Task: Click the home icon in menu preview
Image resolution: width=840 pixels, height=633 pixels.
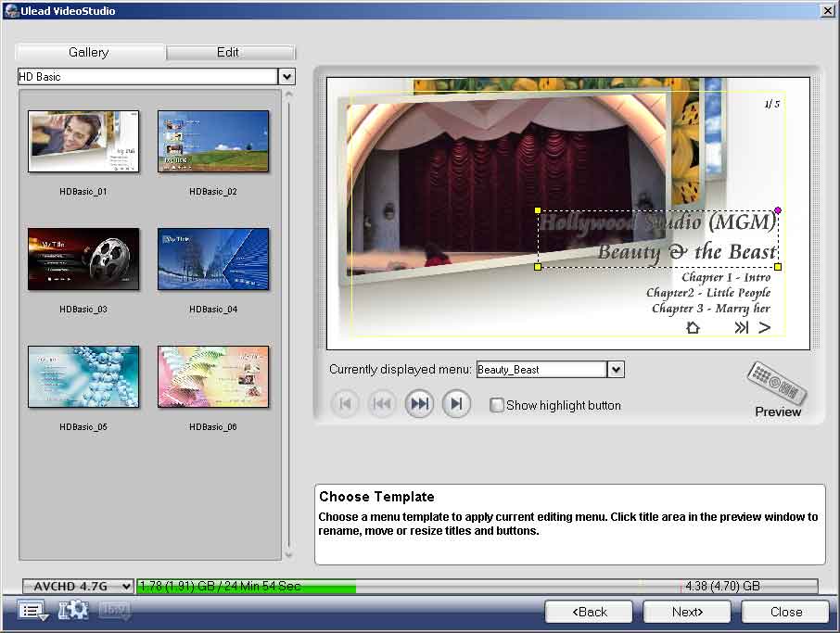Action: [693, 328]
